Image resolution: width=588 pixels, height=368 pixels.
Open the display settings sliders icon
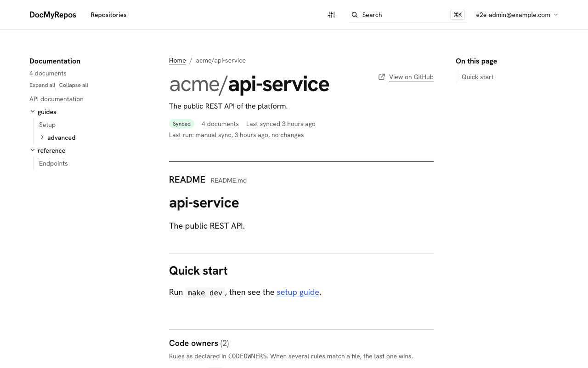tap(332, 15)
